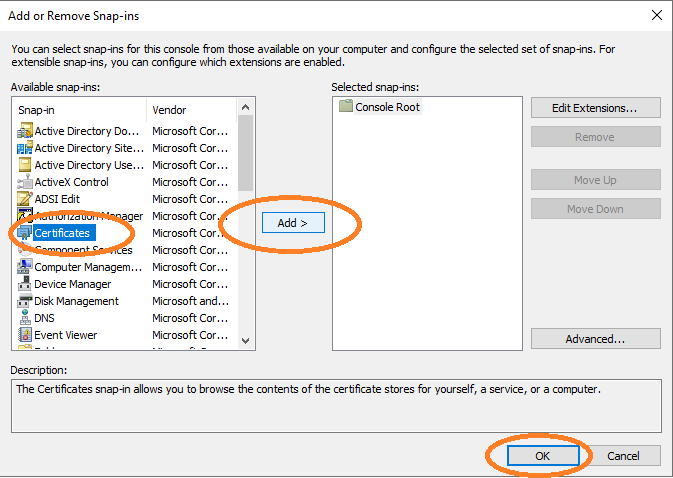This screenshot has width=673, height=478.
Task: Pick the Device Manager snap-in icon
Action: (x=25, y=284)
